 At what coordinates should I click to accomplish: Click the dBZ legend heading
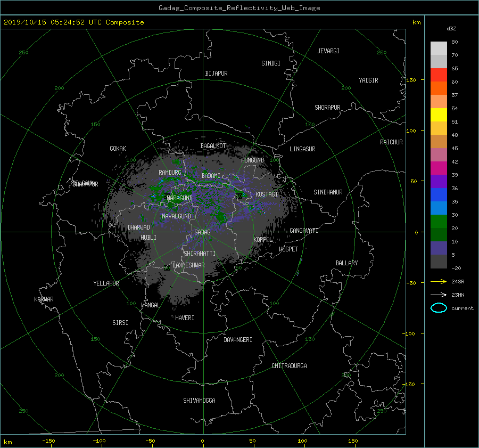point(451,28)
